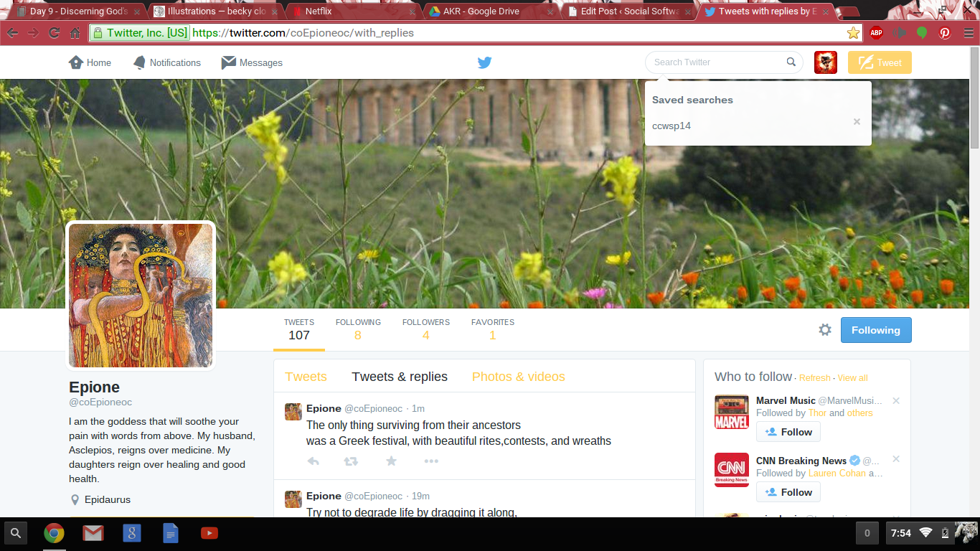Retweet the Greek festival tweet
The width and height of the screenshot is (980, 551).
(x=351, y=461)
